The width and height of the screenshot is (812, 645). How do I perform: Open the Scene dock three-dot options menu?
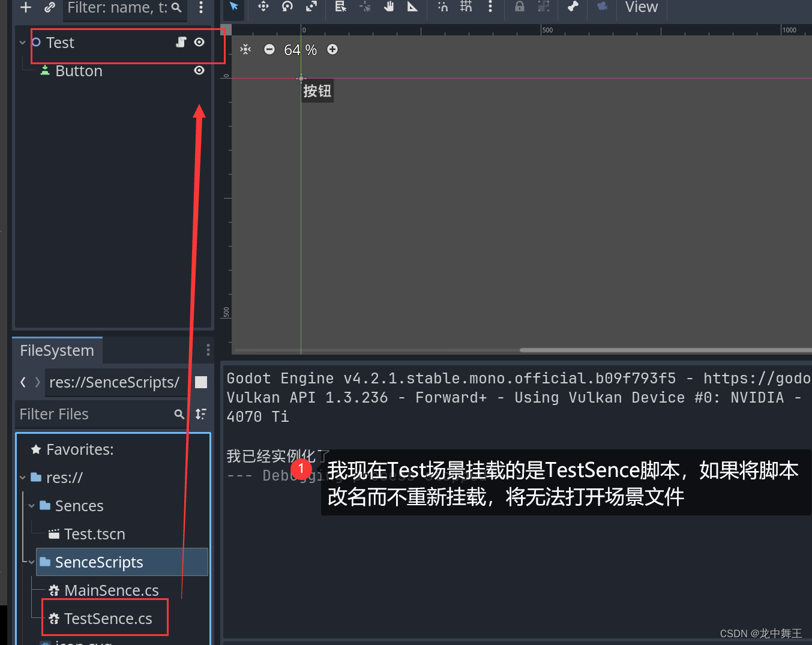201,7
